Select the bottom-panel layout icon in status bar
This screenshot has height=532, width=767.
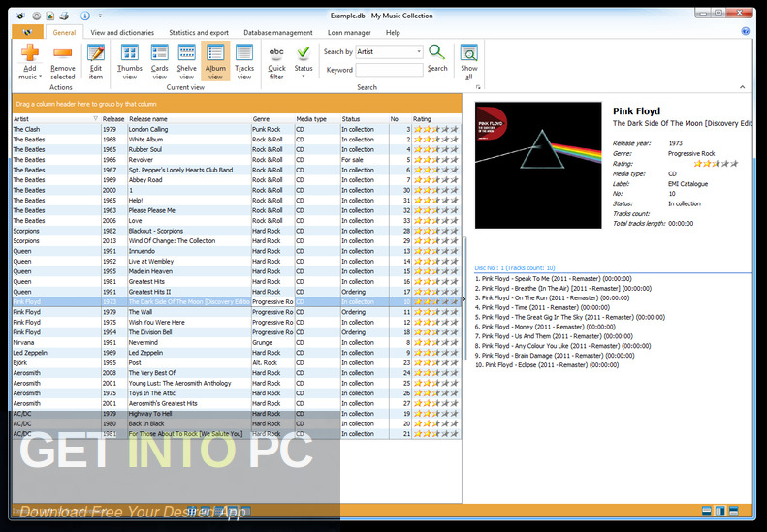click(733, 511)
